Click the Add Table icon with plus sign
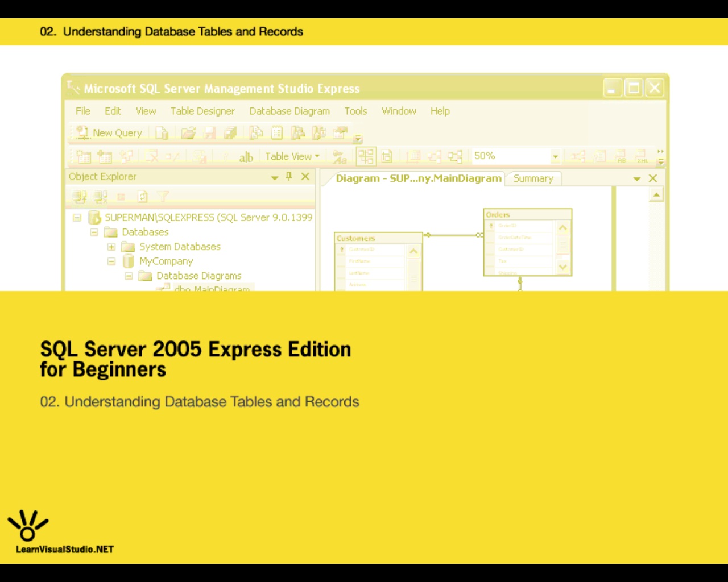Image resolution: width=728 pixels, height=582 pixels. (x=105, y=156)
